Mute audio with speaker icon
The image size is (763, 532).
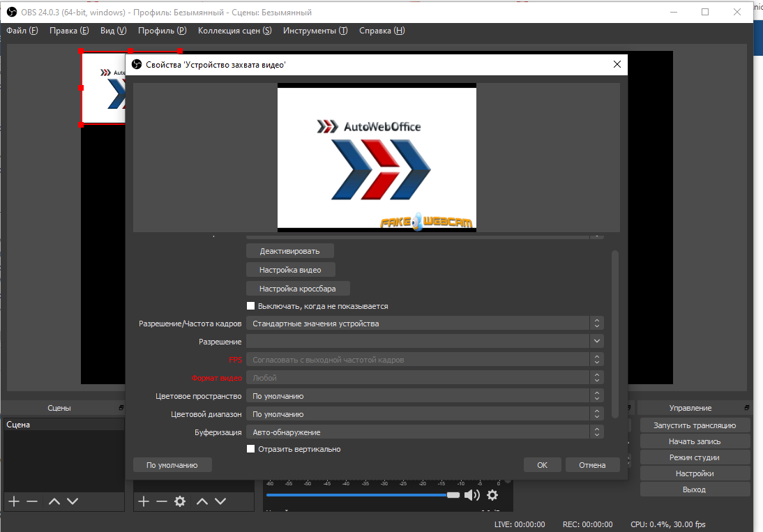pos(472,495)
